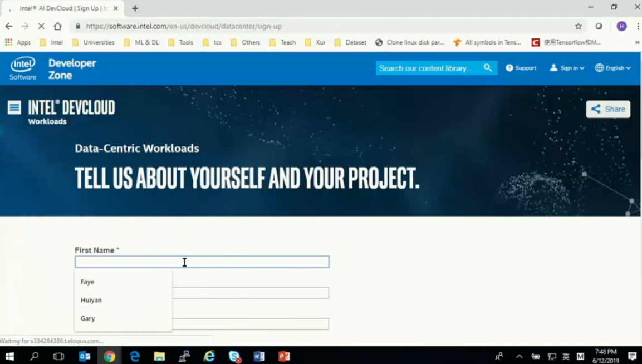
Task: Click the address bar URL
Action: 184,26
